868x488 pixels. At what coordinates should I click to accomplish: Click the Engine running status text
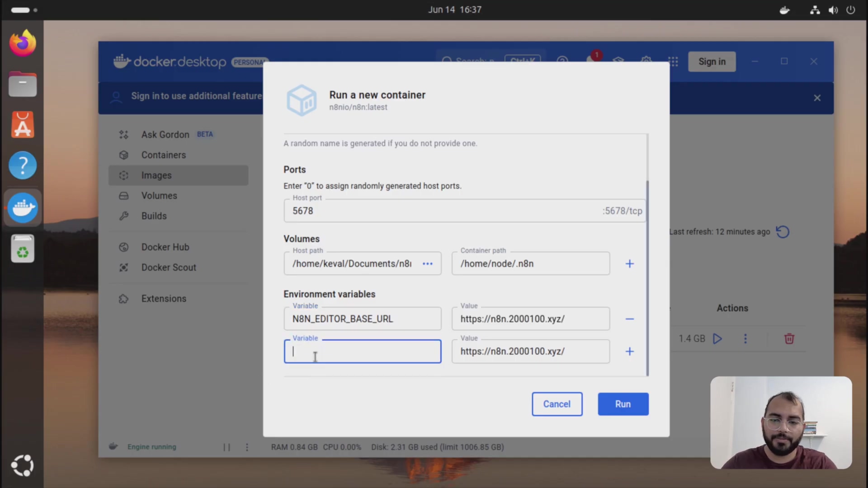[152, 447]
